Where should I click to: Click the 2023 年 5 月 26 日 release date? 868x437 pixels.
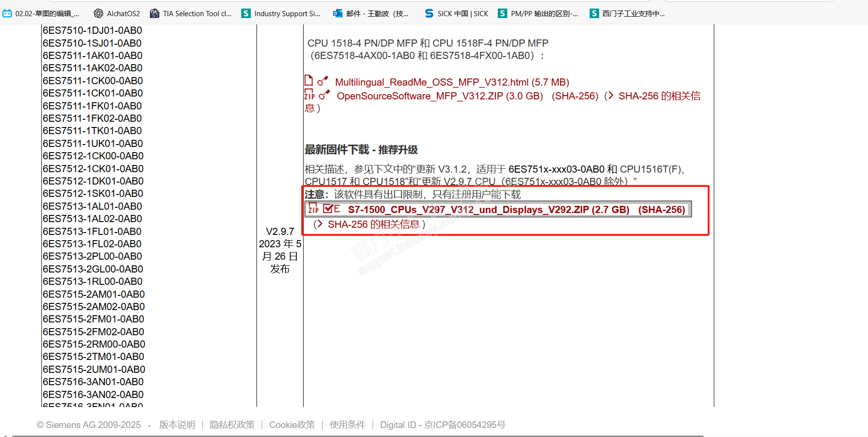pyautogui.click(x=280, y=250)
